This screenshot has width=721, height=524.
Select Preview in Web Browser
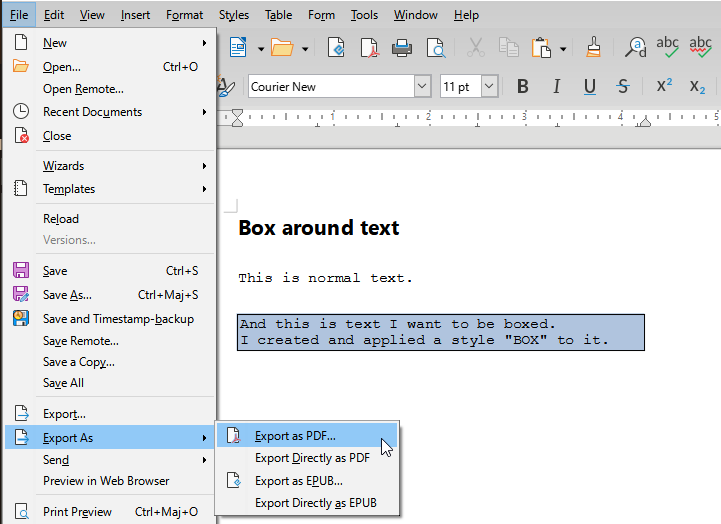(110, 481)
